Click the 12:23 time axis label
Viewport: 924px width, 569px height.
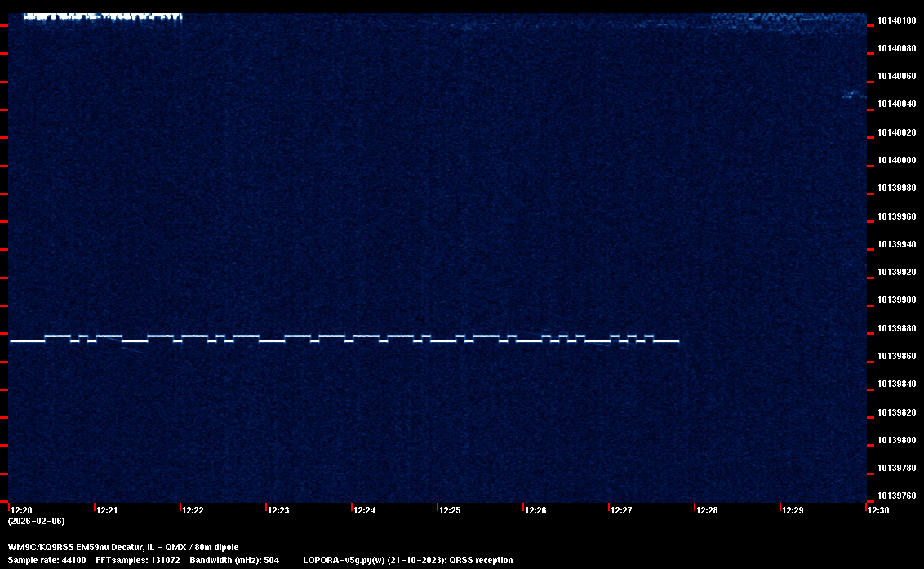278,510
